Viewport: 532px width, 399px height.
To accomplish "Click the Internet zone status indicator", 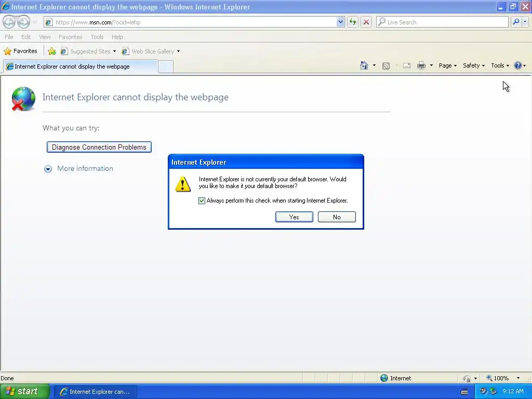I will point(395,378).
